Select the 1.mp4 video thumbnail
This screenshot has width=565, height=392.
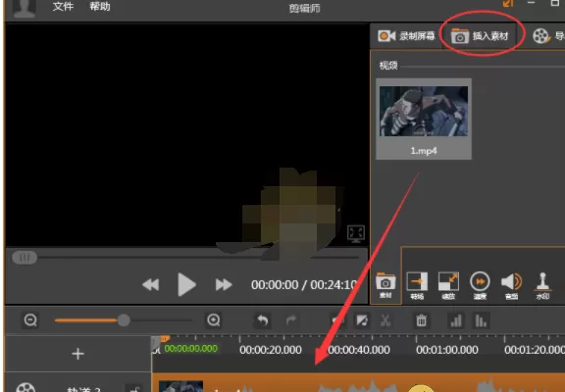pyautogui.click(x=424, y=119)
